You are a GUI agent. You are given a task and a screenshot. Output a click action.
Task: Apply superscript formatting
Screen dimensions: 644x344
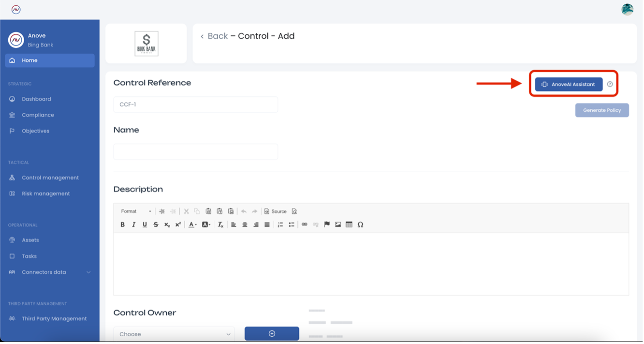178,224
